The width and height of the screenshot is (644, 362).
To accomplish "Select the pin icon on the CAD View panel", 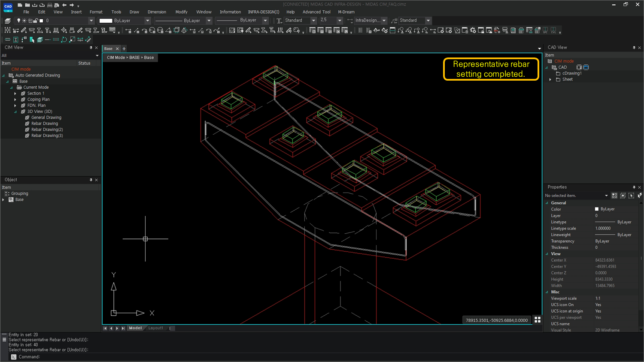I will click(634, 48).
